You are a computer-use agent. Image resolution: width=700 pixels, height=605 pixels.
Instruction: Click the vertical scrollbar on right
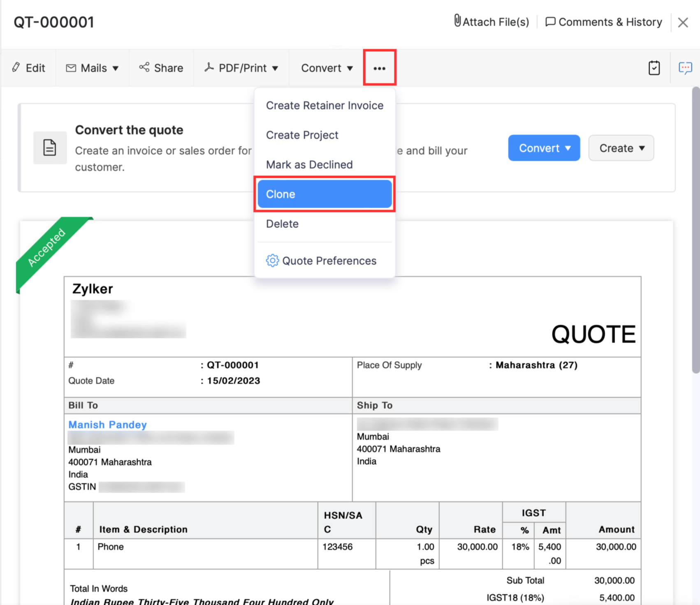point(695,230)
